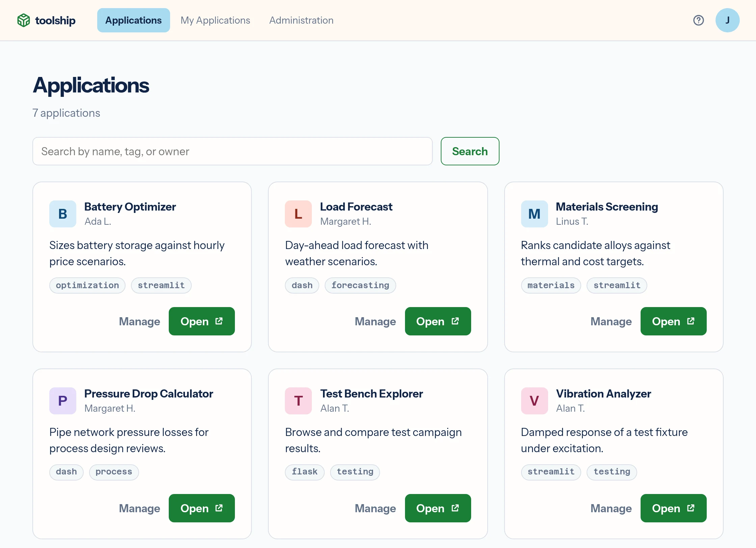Click the forecasting tag on Load Forecast

point(360,285)
